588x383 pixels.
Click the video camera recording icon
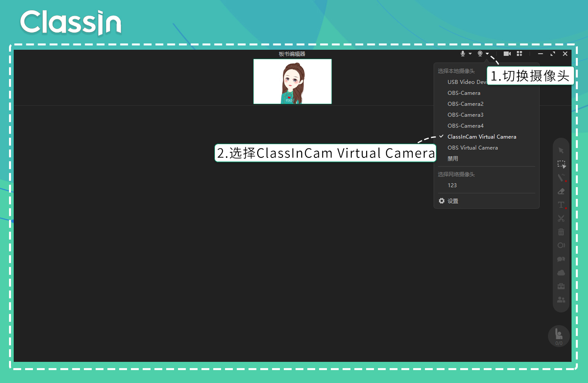coord(507,54)
